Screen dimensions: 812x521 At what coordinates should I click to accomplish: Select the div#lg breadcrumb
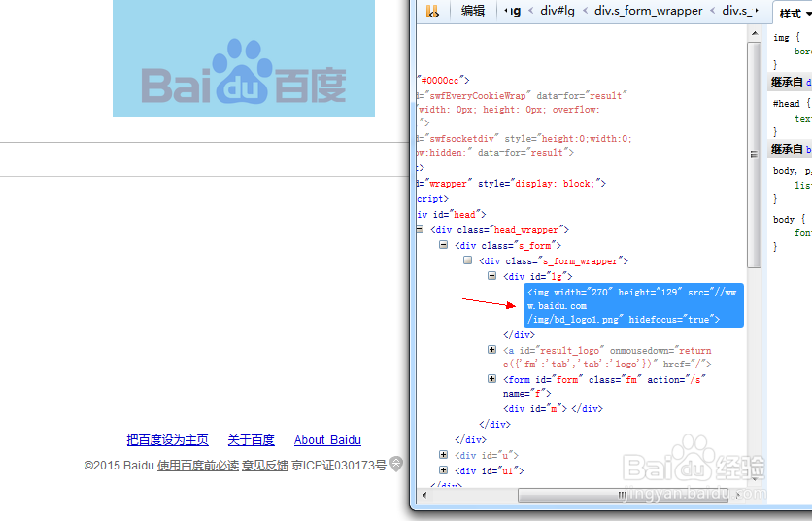pyautogui.click(x=558, y=11)
